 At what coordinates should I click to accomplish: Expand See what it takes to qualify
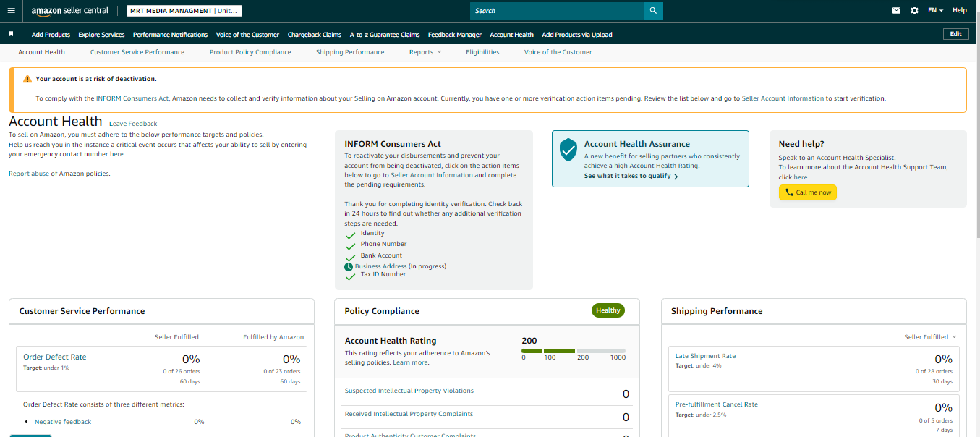[x=631, y=176]
